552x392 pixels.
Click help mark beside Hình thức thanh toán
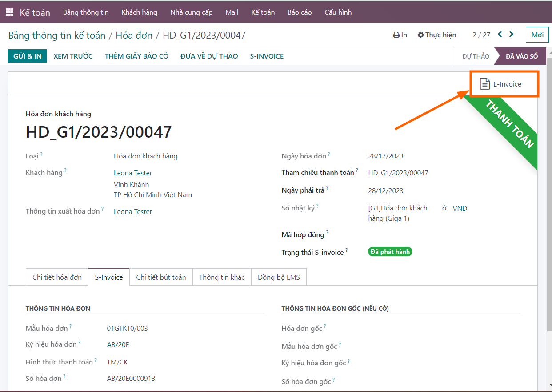(x=96, y=360)
